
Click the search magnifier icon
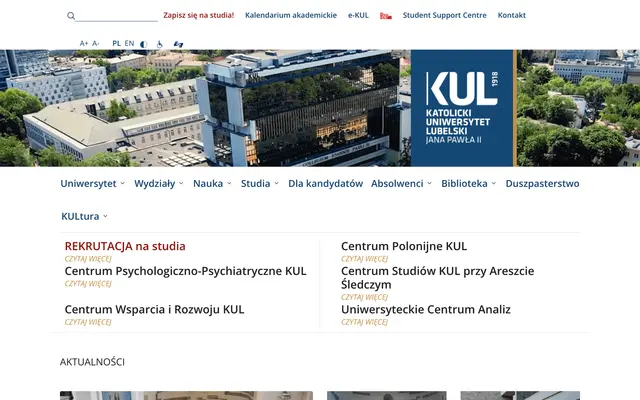[x=71, y=16]
